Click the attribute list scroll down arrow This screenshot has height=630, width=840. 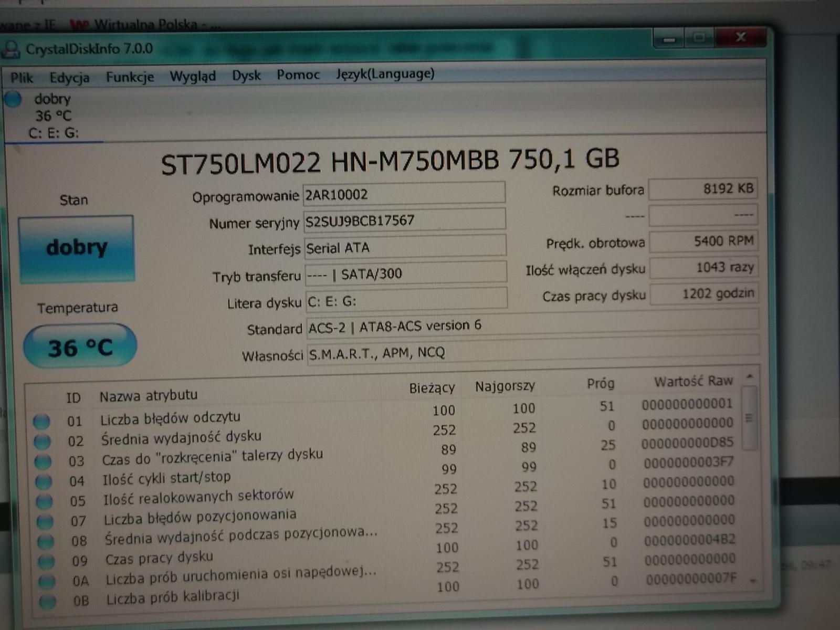pos(754,581)
